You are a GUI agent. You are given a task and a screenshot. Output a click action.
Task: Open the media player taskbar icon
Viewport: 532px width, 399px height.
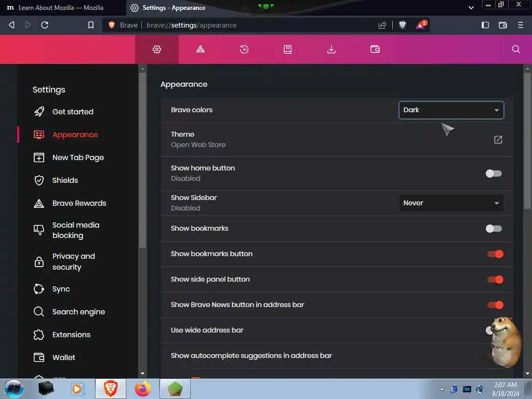click(x=77, y=389)
